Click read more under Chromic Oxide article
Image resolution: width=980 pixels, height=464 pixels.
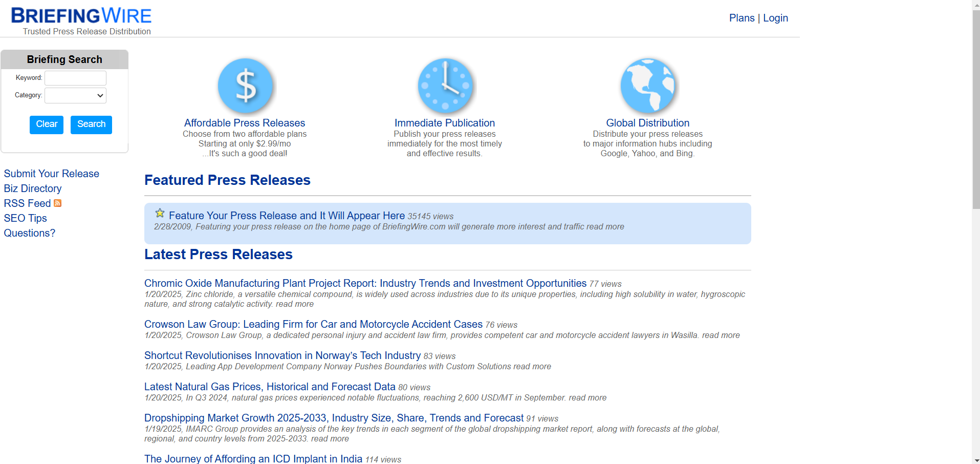point(295,304)
